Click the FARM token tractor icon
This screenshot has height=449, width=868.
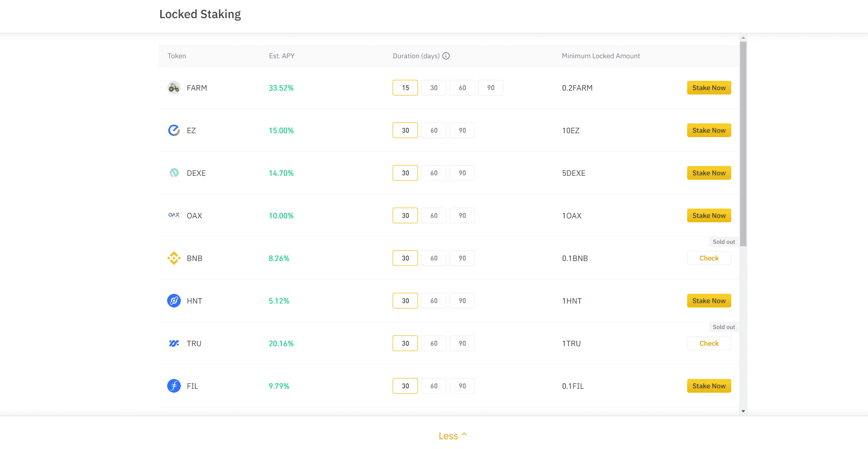click(x=174, y=88)
